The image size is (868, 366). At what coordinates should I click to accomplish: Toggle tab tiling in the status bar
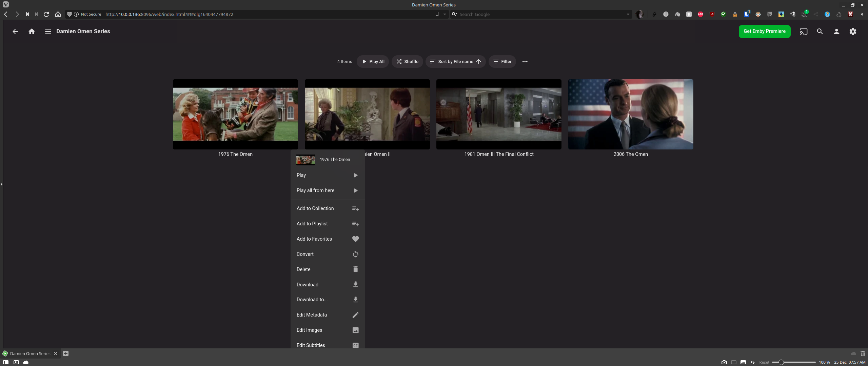16,362
